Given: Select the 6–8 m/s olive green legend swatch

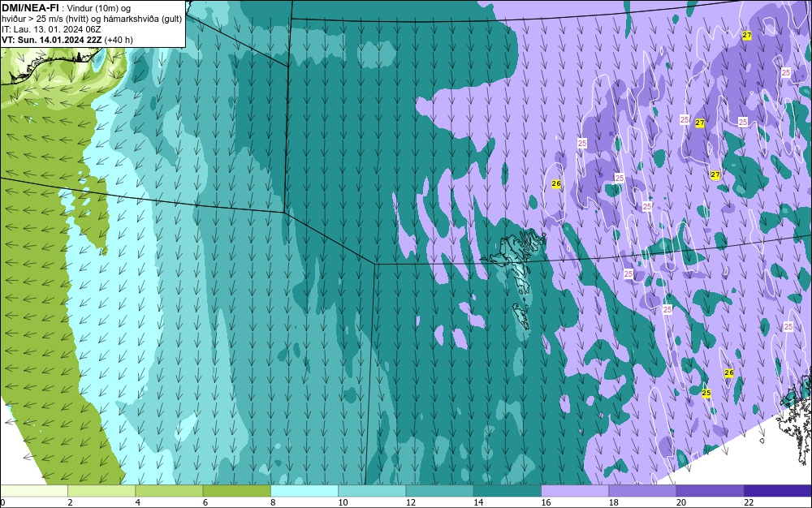Looking at the screenshot, I should pyautogui.click(x=236, y=490).
